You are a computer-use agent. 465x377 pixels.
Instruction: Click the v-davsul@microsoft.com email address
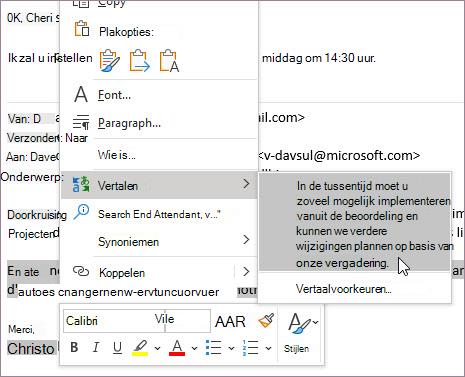[x=339, y=155]
